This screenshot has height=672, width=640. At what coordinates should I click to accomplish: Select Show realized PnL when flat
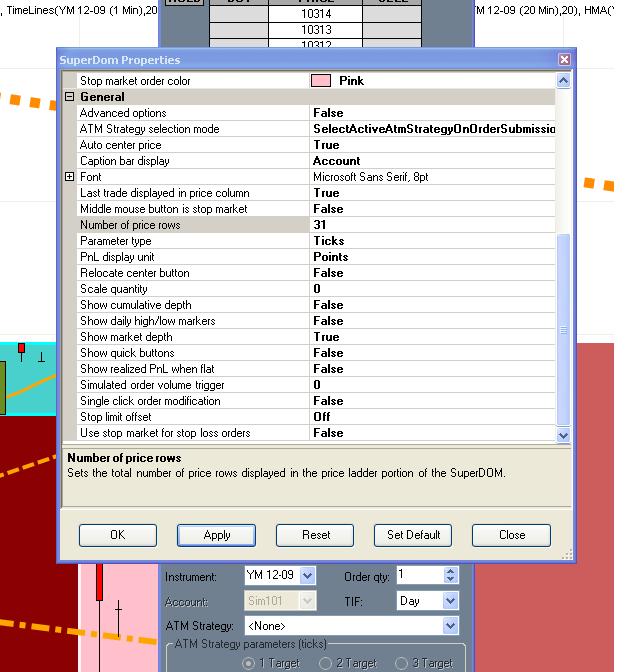[316, 369]
